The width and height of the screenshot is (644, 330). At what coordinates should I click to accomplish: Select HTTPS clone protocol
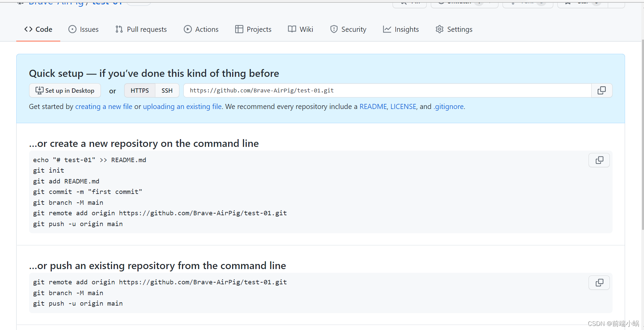click(x=140, y=90)
